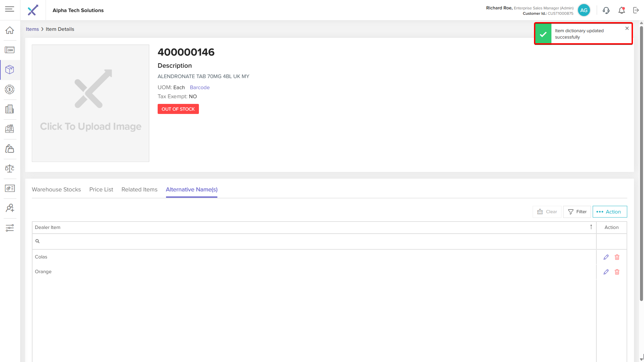The image size is (644, 362).
Task: Switch to the Warehouse Stocks tab
Action: pos(56,189)
